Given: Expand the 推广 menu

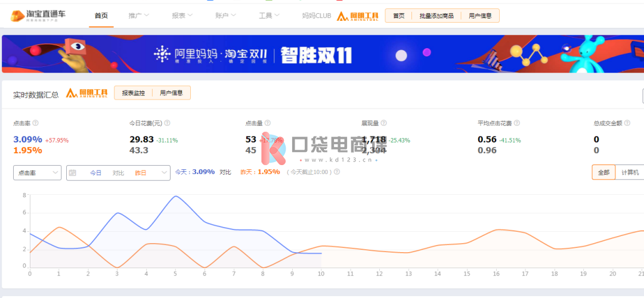Looking at the screenshot, I should coord(138,16).
